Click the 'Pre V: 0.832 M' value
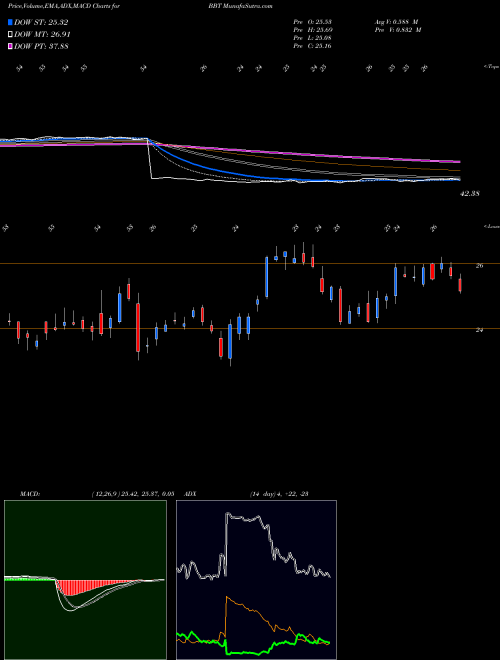Image resolution: width=500 pixels, height=660 pixels. [397, 30]
